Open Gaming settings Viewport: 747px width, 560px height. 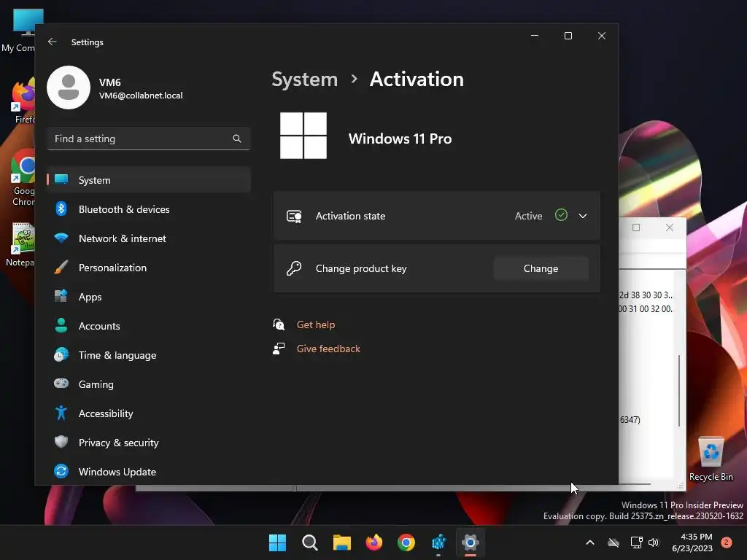(x=149, y=384)
